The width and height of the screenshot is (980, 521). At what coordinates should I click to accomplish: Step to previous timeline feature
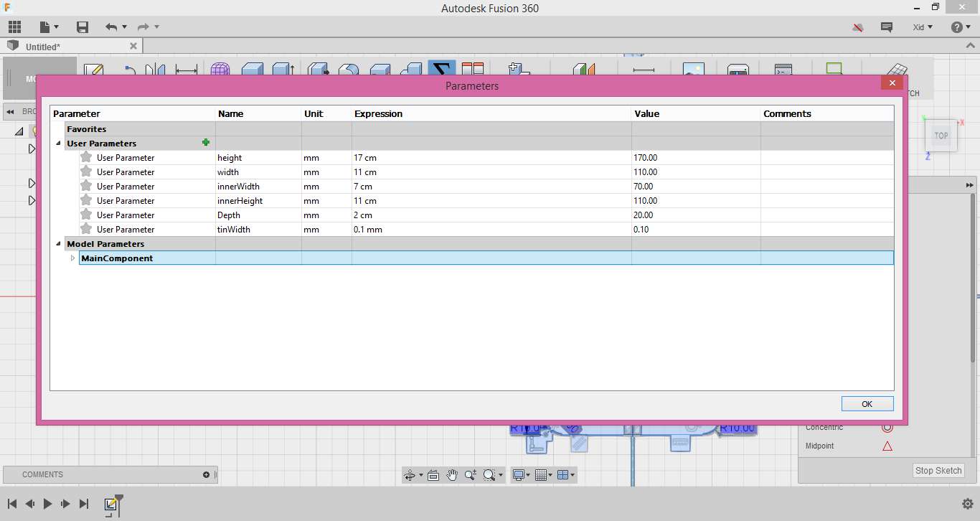(30, 504)
